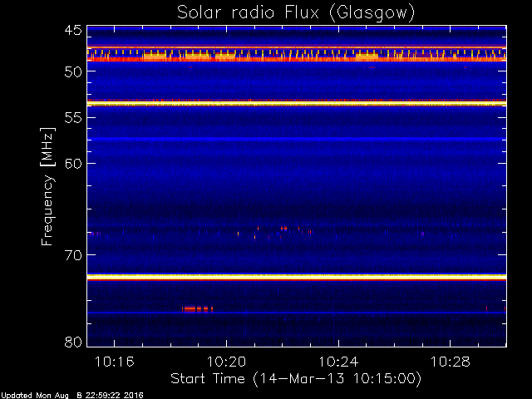Click the yellow-white band near 53.5 MHz
532x399 pixels.
[x=297, y=103]
